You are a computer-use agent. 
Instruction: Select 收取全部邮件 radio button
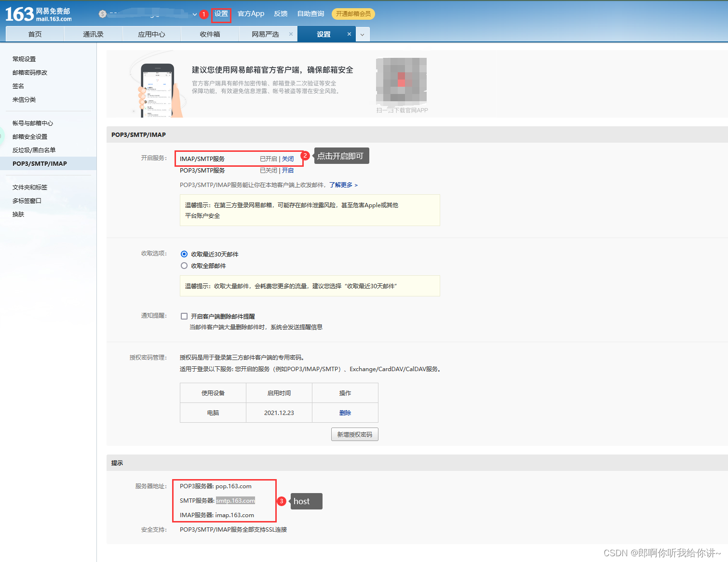(x=184, y=266)
